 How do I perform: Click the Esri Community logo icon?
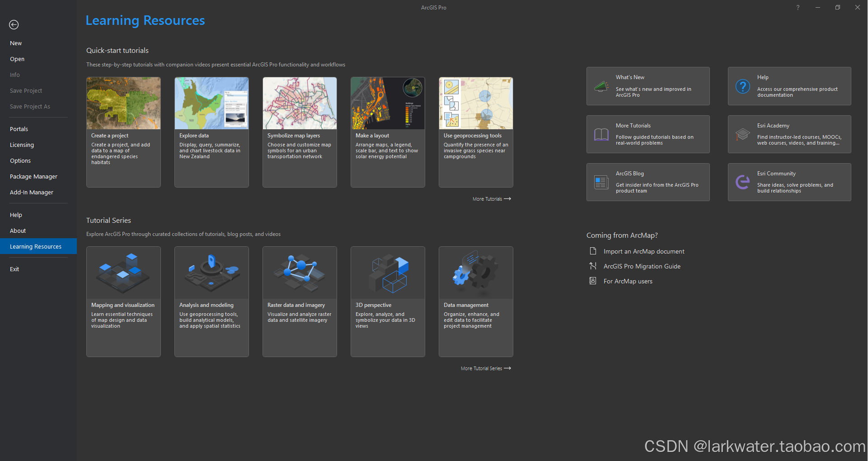[x=743, y=182]
